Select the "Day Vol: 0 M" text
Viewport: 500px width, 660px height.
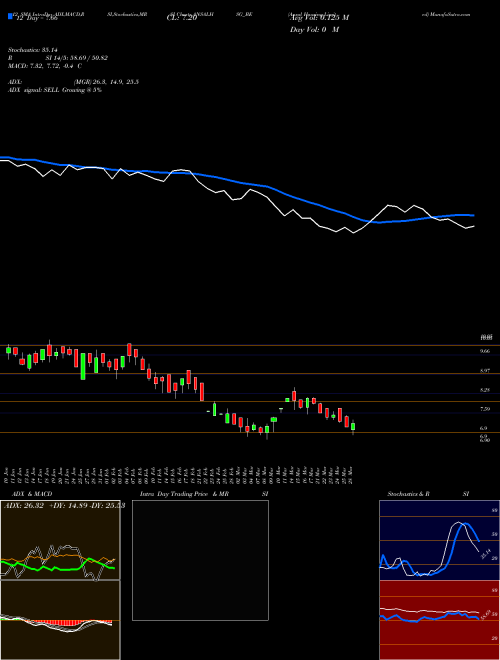pos(314,30)
